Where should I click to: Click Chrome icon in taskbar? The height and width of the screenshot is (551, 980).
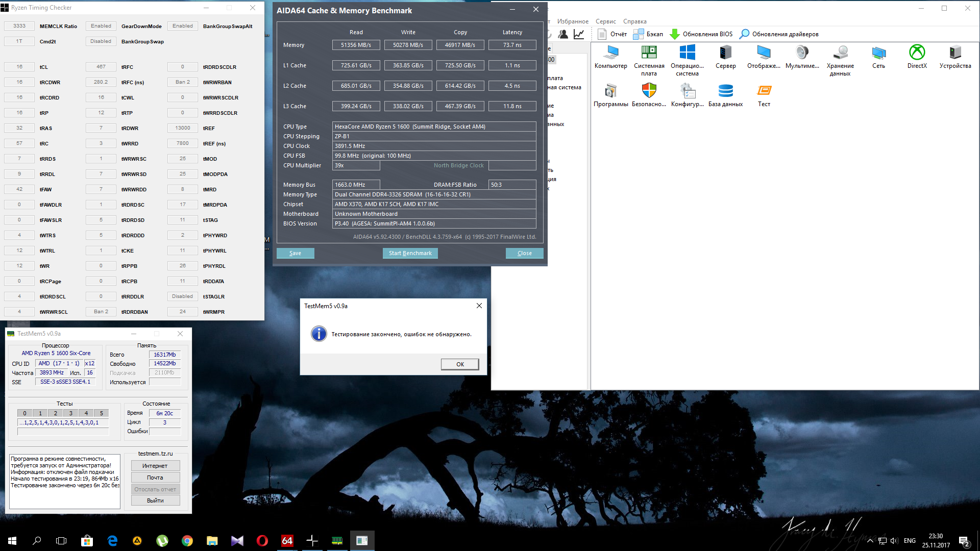point(187,541)
